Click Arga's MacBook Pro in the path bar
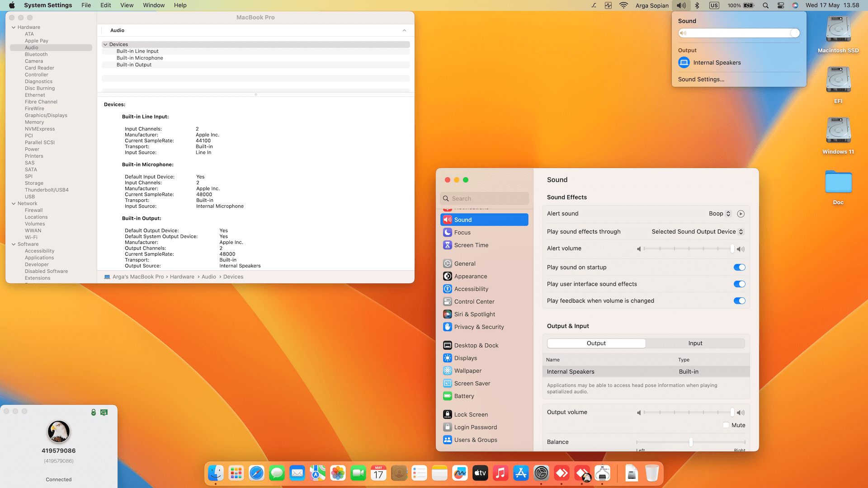This screenshot has height=488, width=868. coord(138,277)
